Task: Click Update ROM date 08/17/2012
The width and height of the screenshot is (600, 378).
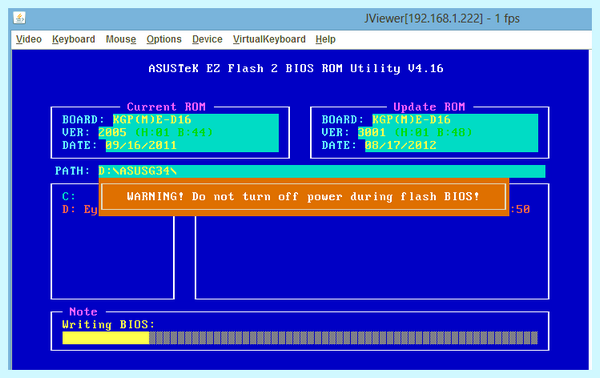Action: pos(401,145)
